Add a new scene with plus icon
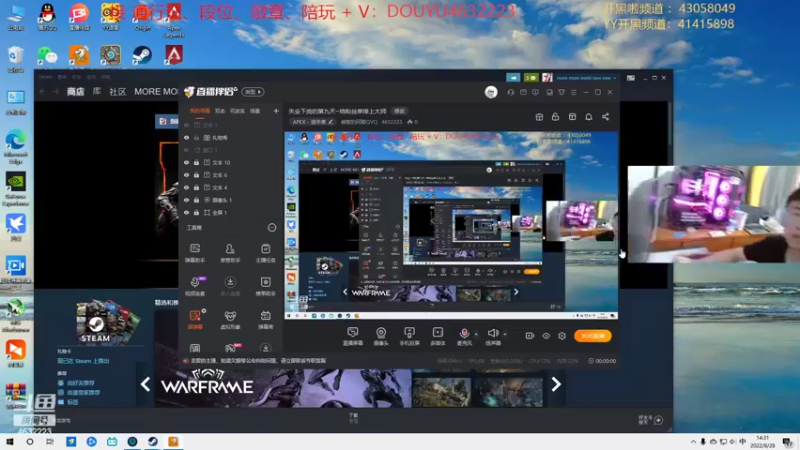Image resolution: width=800 pixels, height=450 pixels. pos(276,111)
